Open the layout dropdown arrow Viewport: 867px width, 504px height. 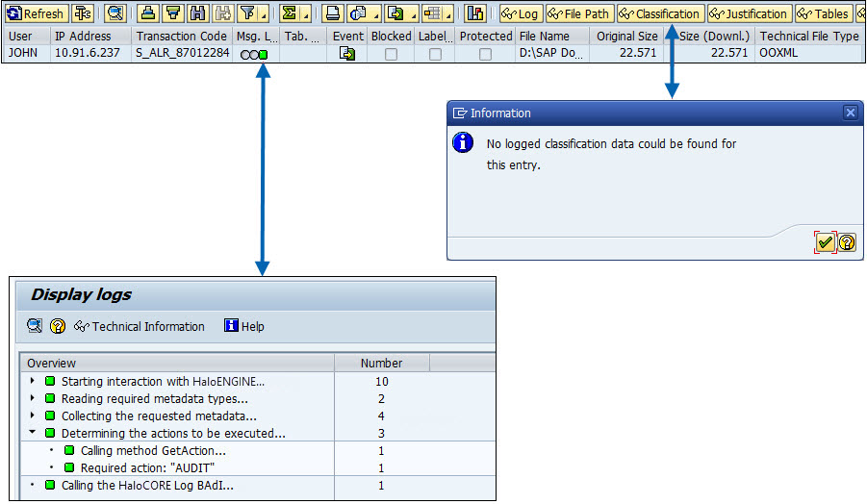pyautogui.click(x=448, y=14)
